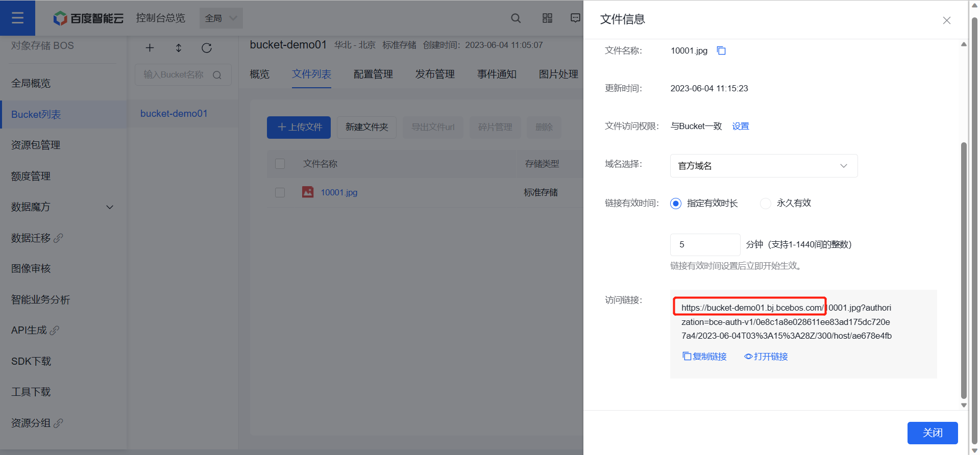Image resolution: width=980 pixels, height=455 pixels.
Task: Open the 全局 region dropdown
Action: coord(221,18)
